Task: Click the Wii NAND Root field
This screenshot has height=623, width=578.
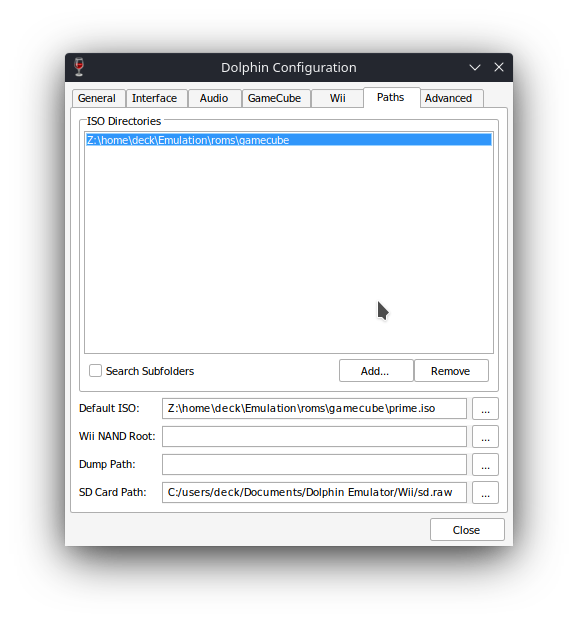Action: click(314, 436)
